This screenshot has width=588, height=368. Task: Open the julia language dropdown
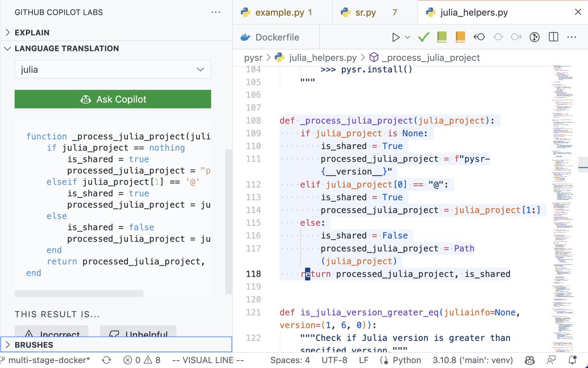click(113, 70)
